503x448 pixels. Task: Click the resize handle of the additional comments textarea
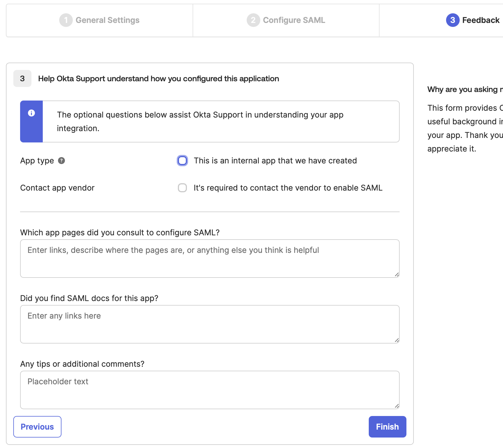pos(397,406)
